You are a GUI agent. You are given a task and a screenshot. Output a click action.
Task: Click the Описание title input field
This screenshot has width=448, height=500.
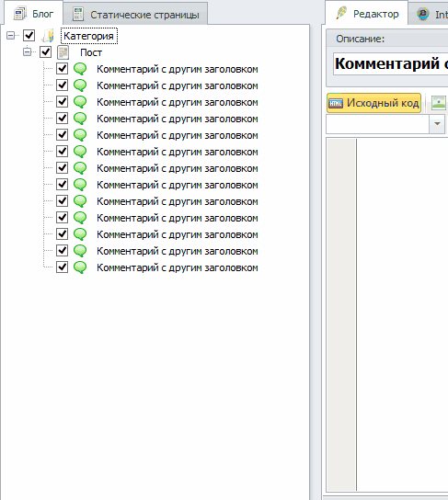click(x=391, y=64)
